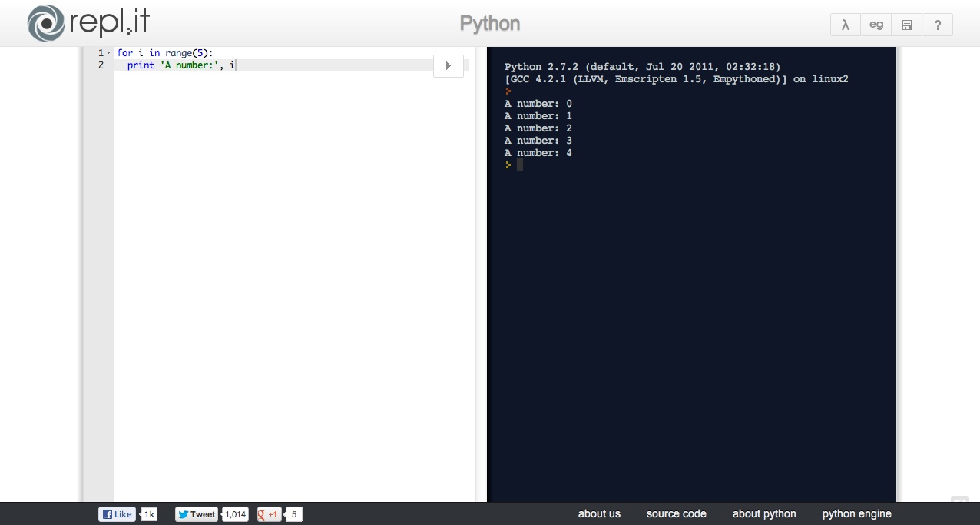Open the about python link
The height and width of the screenshot is (525, 980).
pyautogui.click(x=764, y=513)
